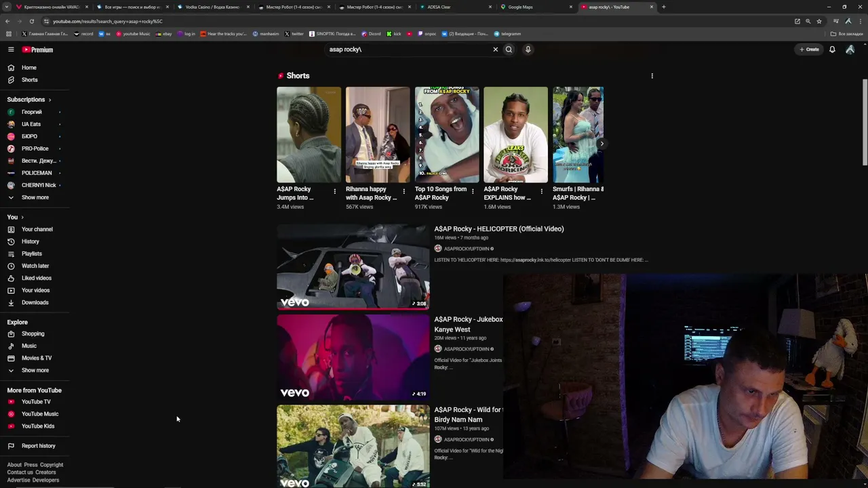868x488 pixels.
Task: Clear the search query with the X
Action: tap(495, 49)
